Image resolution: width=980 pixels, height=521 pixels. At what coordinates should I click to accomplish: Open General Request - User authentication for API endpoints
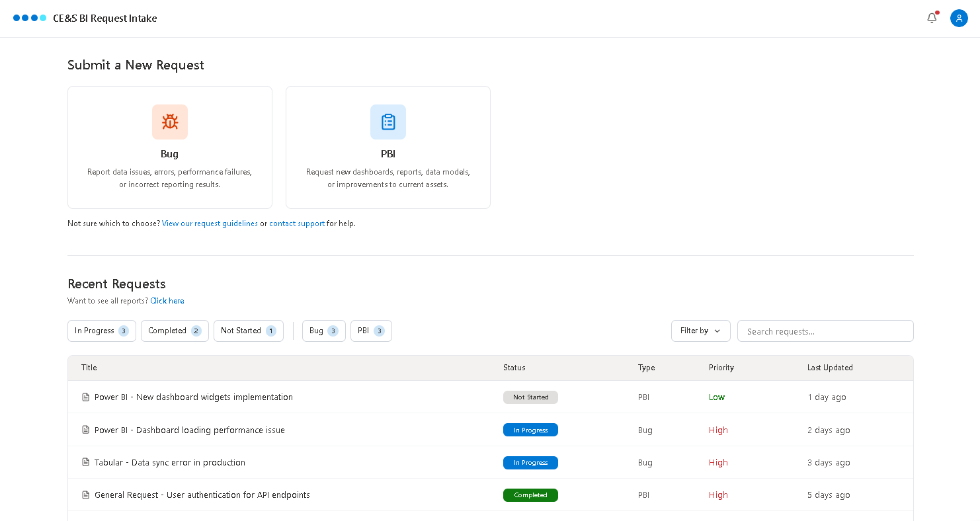click(202, 495)
